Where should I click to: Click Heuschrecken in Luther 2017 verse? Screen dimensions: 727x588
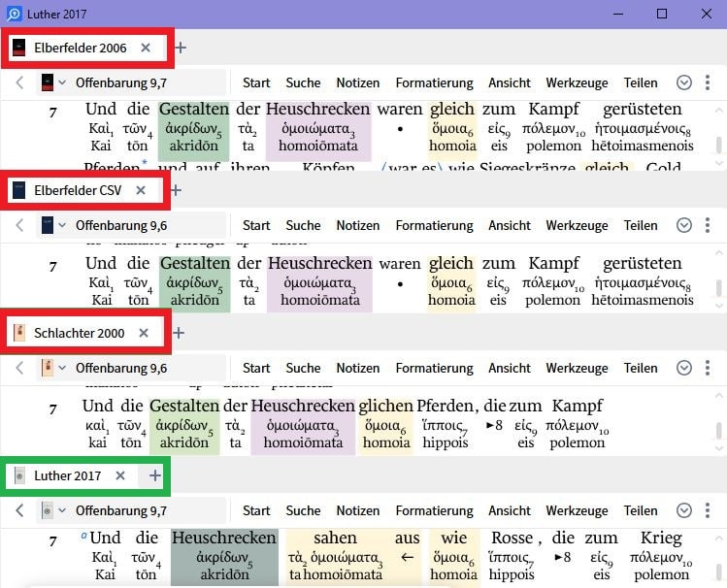tap(224, 538)
